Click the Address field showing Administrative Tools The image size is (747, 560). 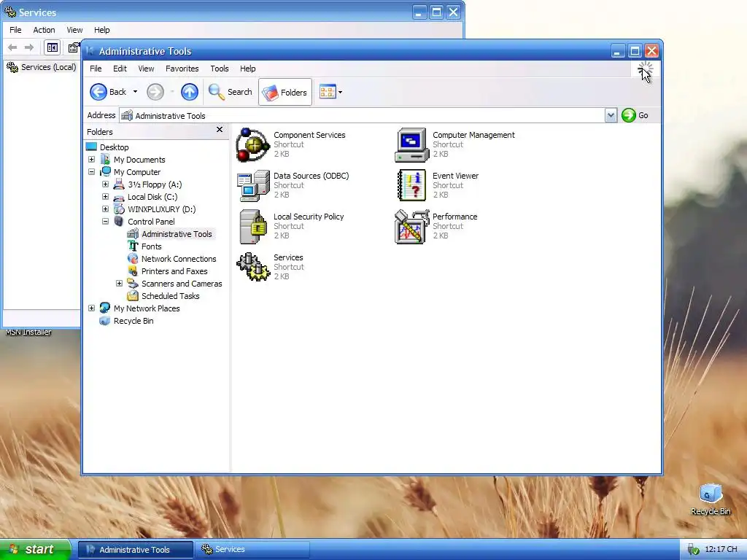(362, 115)
